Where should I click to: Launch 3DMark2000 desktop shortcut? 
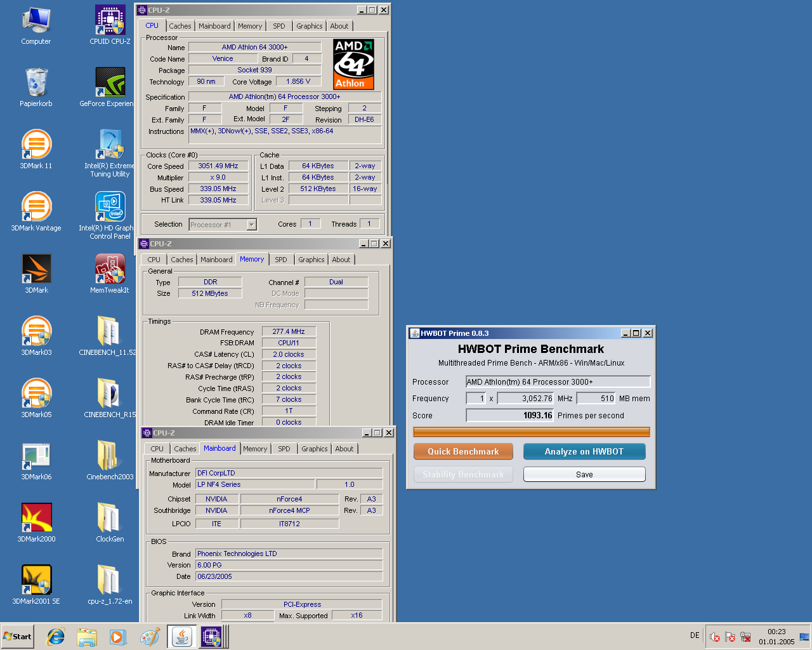[x=36, y=523]
